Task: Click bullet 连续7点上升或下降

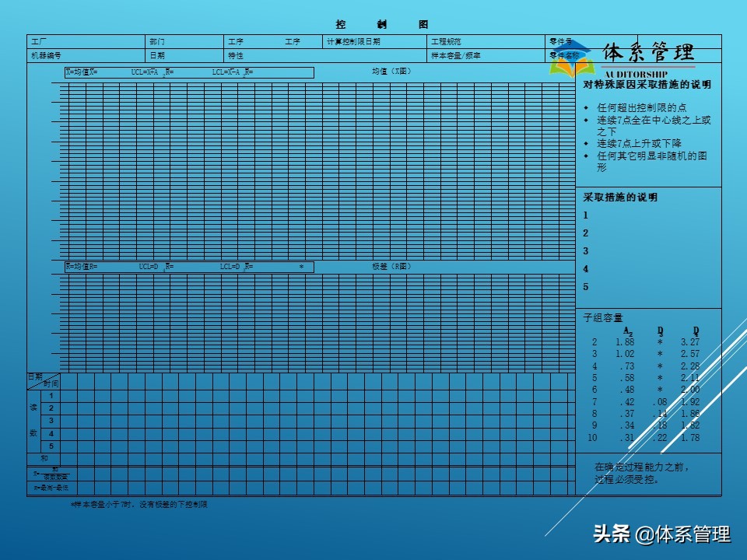Action: 639,143
